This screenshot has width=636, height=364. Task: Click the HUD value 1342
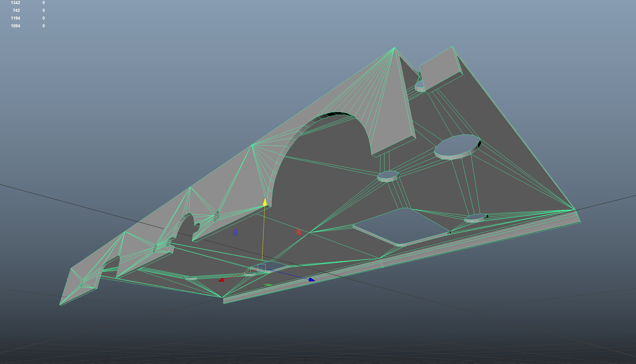click(x=15, y=3)
